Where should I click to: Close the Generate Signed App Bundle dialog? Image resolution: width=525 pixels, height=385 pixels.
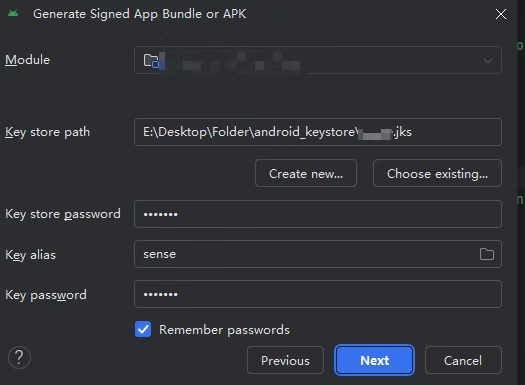coord(501,14)
